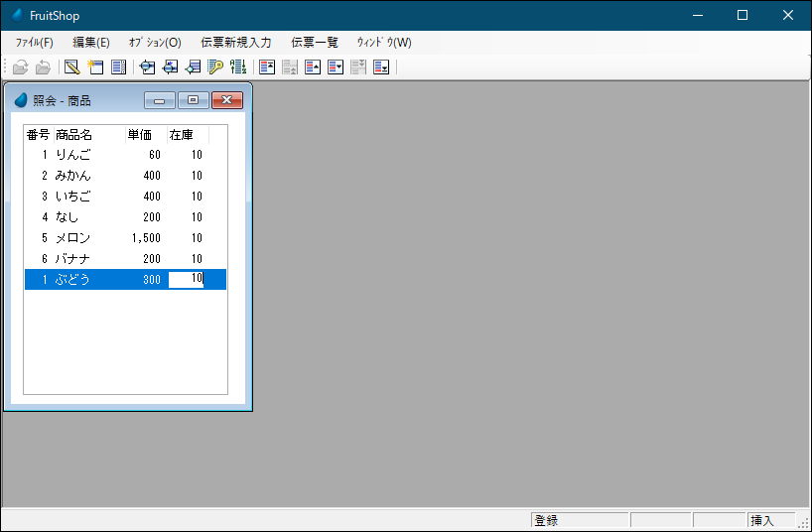Open the 伝票新規入力 menu
812x532 pixels.
[235, 43]
